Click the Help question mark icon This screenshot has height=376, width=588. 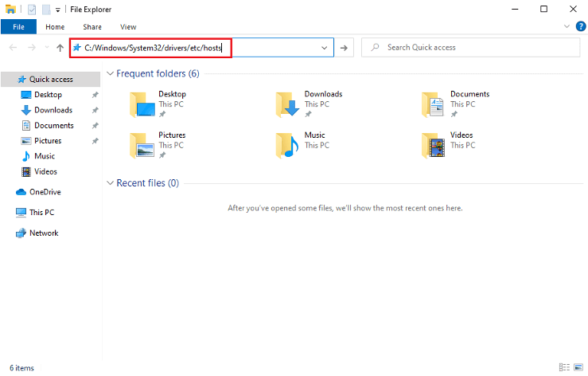[580, 26]
